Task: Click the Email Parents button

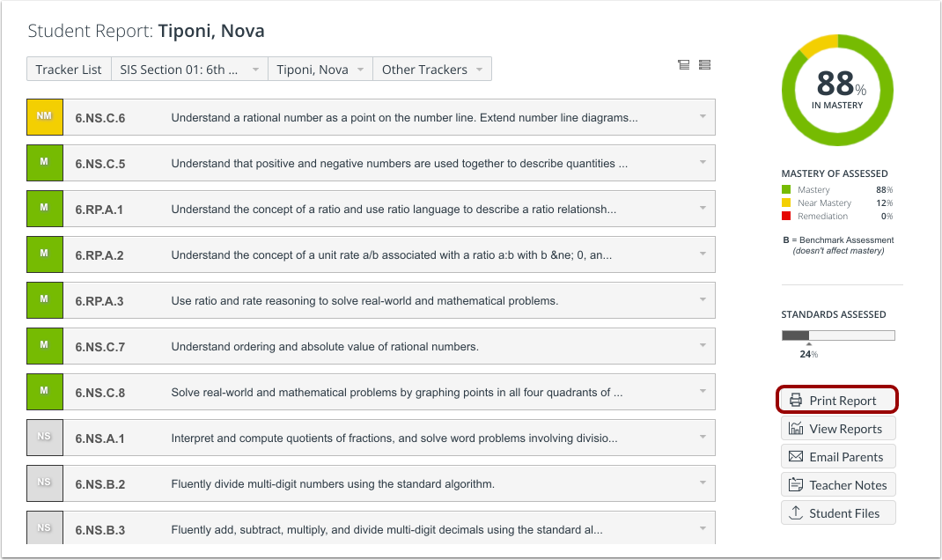Action: 838,456
